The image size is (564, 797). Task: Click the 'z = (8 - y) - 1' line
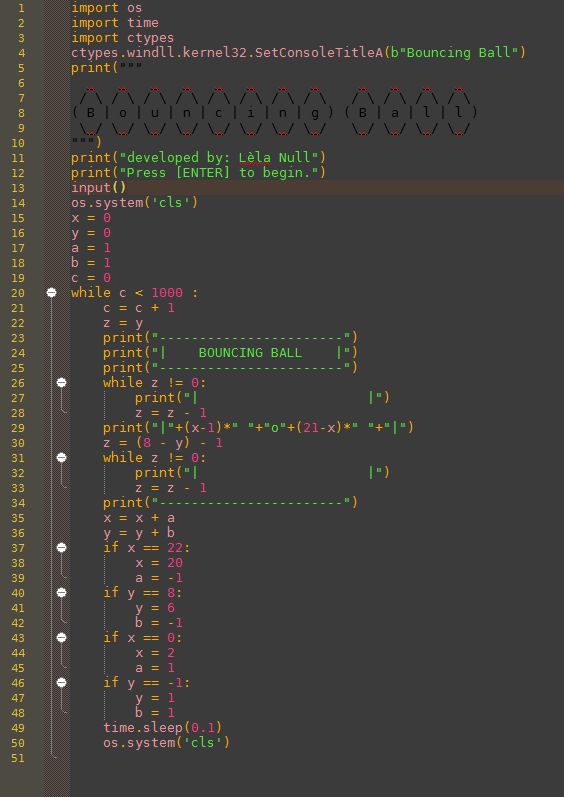click(163, 443)
